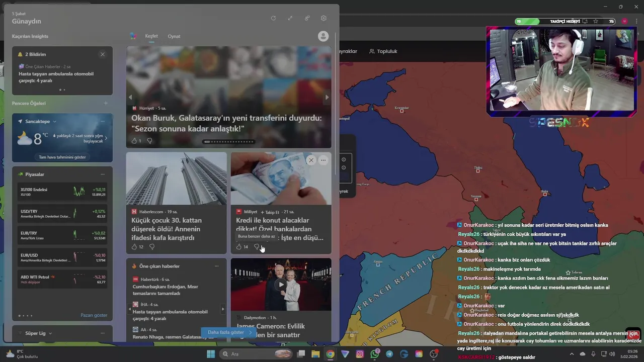Open the ABD WTI Petrol row

coord(62,279)
